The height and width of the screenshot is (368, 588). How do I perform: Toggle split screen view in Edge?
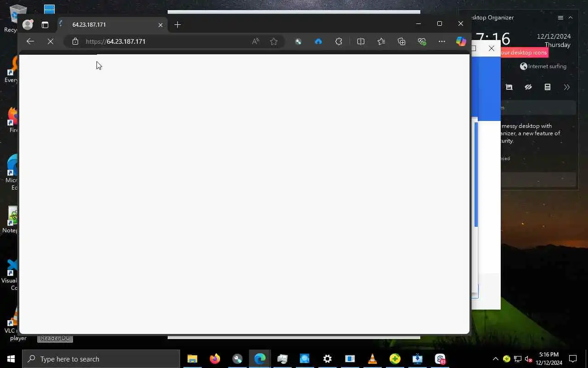361,41
